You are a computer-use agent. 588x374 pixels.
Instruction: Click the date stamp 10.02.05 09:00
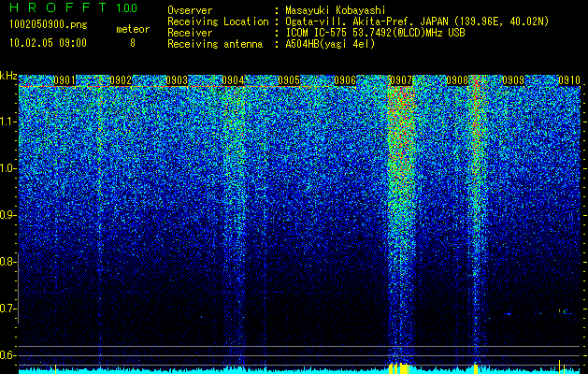coord(48,42)
